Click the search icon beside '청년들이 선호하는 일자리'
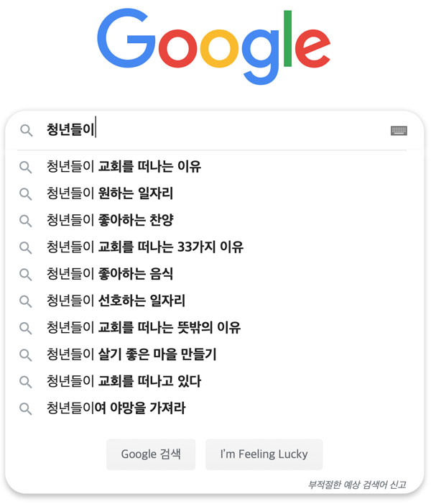This screenshot has width=431, height=504. tap(25, 301)
